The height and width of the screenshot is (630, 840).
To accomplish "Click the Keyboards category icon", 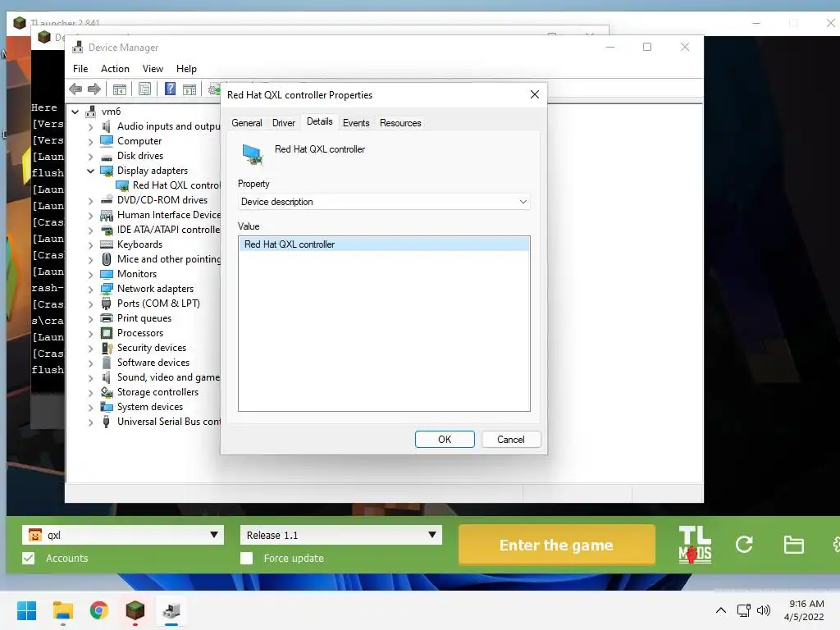I will coord(107,244).
